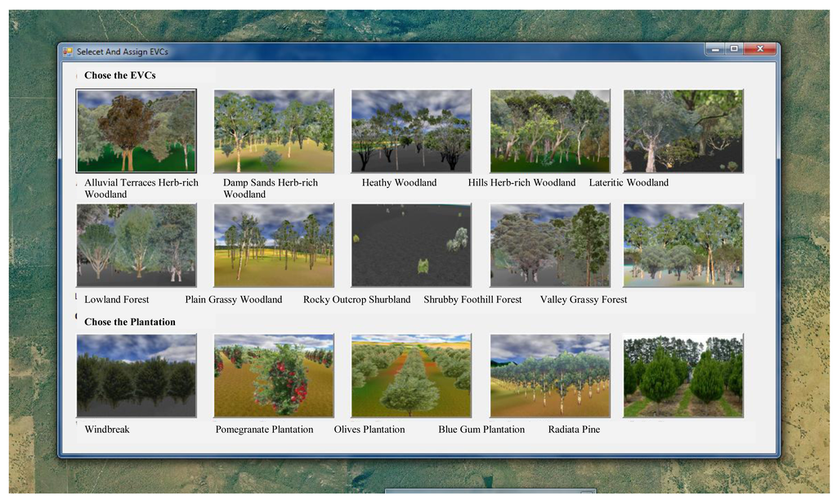Click the 'Blue Gum Plantation' label

(x=481, y=430)
